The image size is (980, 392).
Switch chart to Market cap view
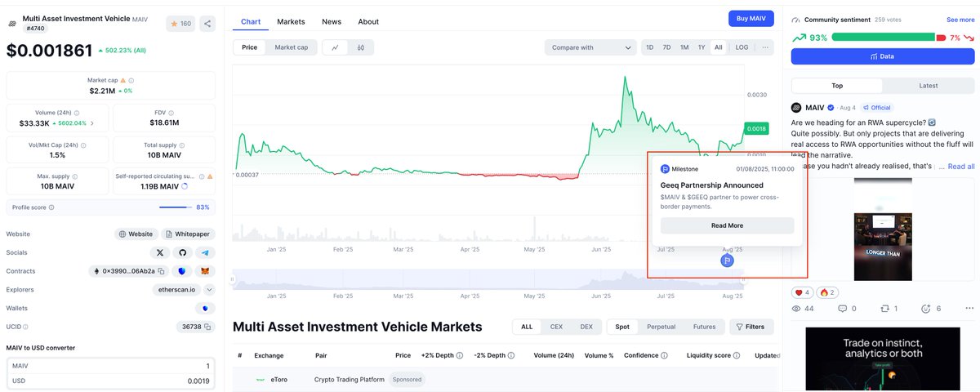(x=292, y=47)
